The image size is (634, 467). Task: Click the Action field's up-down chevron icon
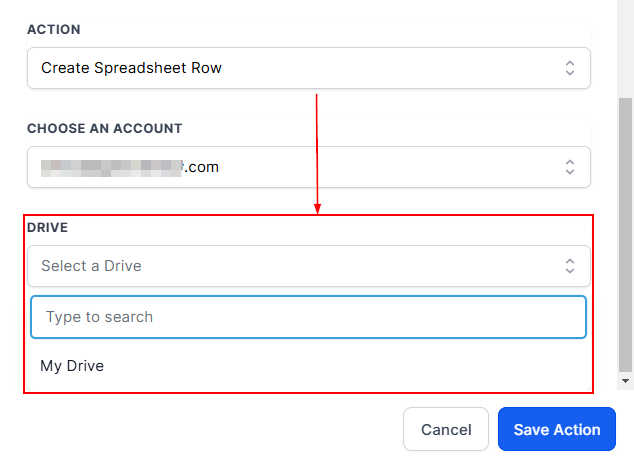tap(570, 68)
